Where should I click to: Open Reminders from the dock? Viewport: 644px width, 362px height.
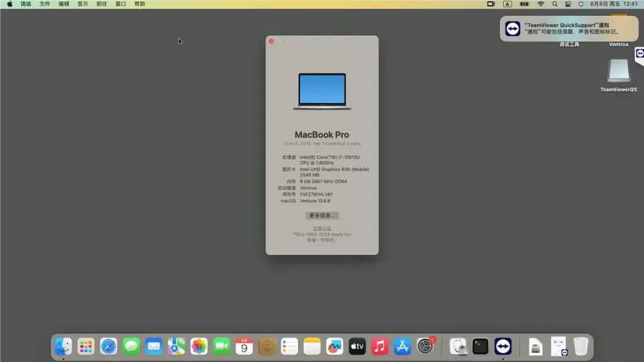289,346
